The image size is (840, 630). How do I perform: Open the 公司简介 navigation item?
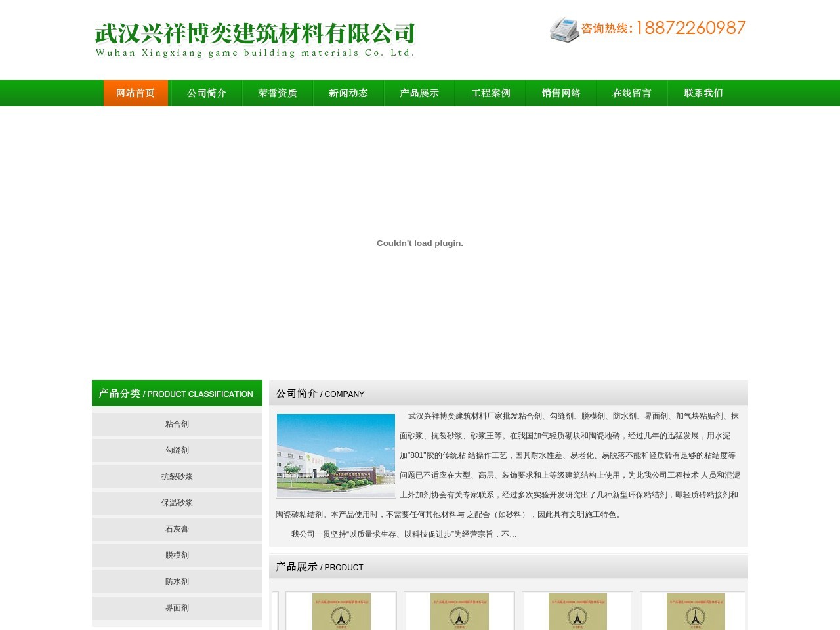[207, 93]
